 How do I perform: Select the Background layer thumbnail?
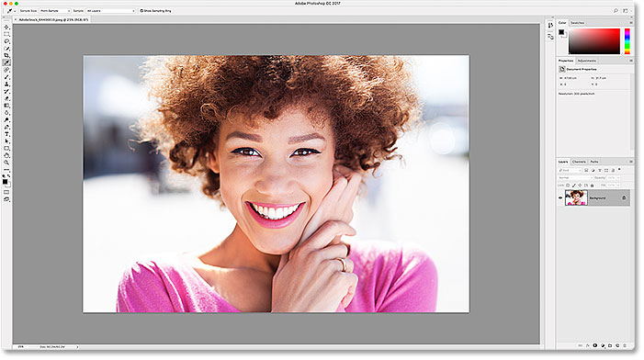pyautogui.click(x=576, y=197)
